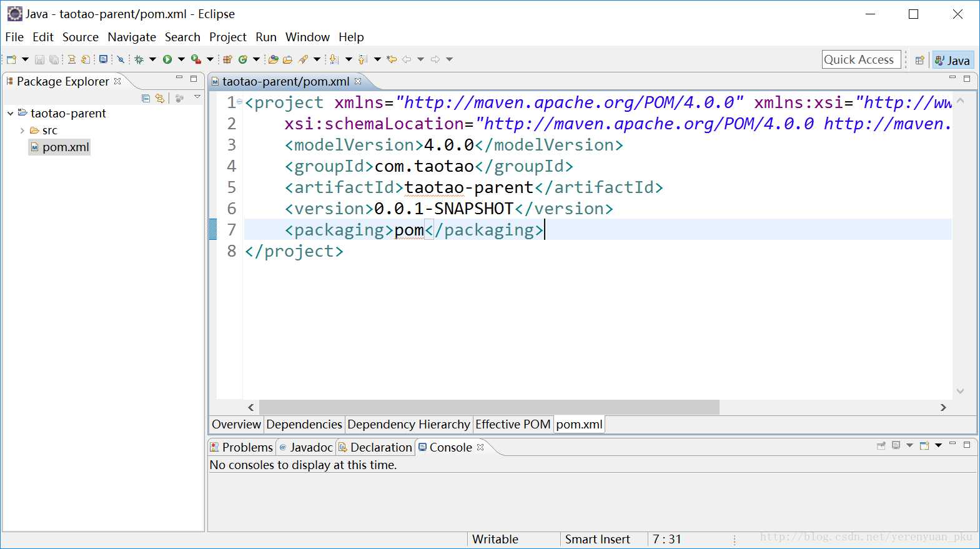Click the Last Edit Location icon
Image resolution: width=980 pixels, height=549 pixels.
point(392,59)
